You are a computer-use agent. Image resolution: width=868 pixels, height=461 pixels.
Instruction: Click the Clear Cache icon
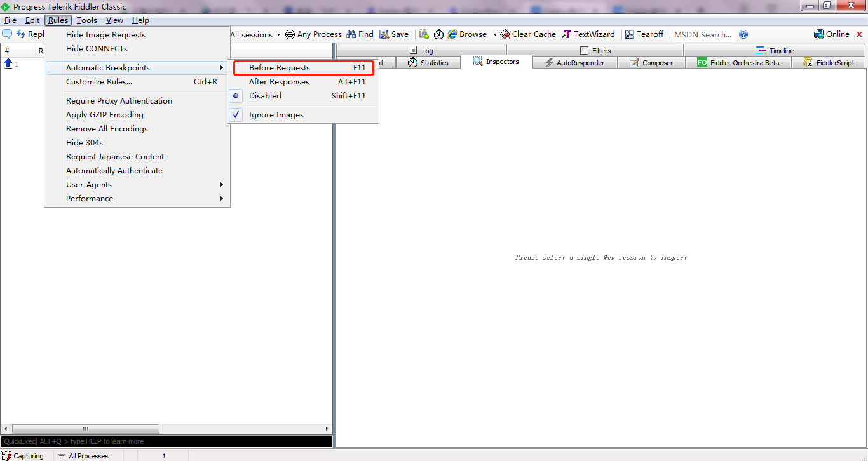coord(505,34)
